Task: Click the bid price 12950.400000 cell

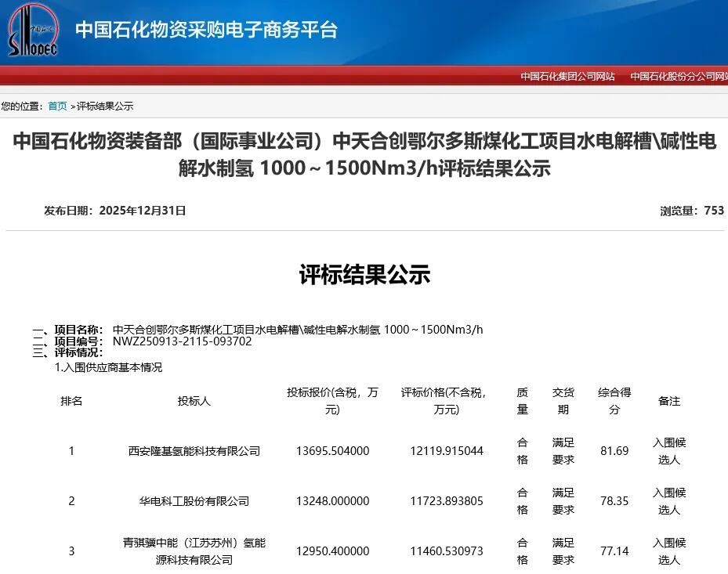Action: tap(332, 551)
